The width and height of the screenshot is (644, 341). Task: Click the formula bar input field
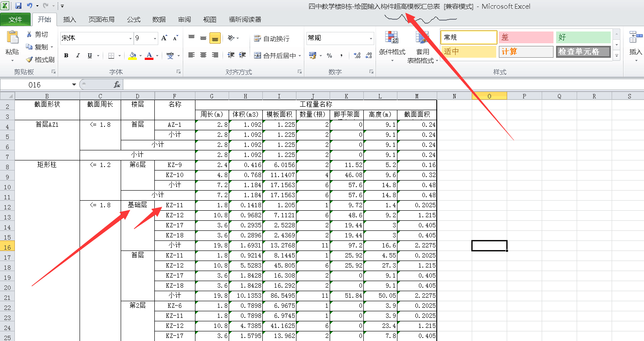point(383,85)
